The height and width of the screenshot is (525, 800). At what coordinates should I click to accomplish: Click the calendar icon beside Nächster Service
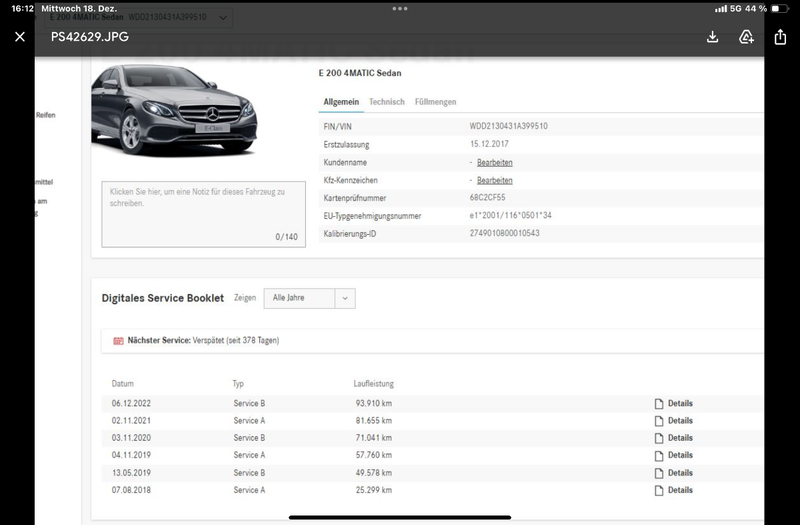118,341
